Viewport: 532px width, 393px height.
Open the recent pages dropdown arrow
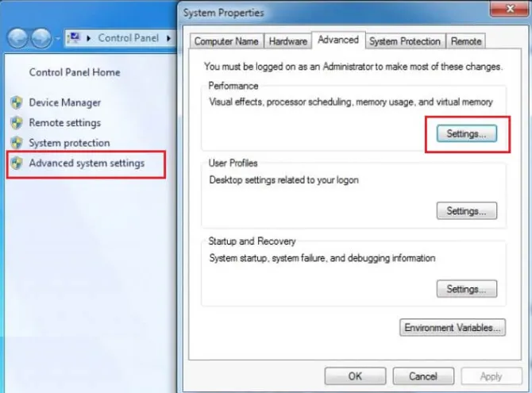pos(57,39)
